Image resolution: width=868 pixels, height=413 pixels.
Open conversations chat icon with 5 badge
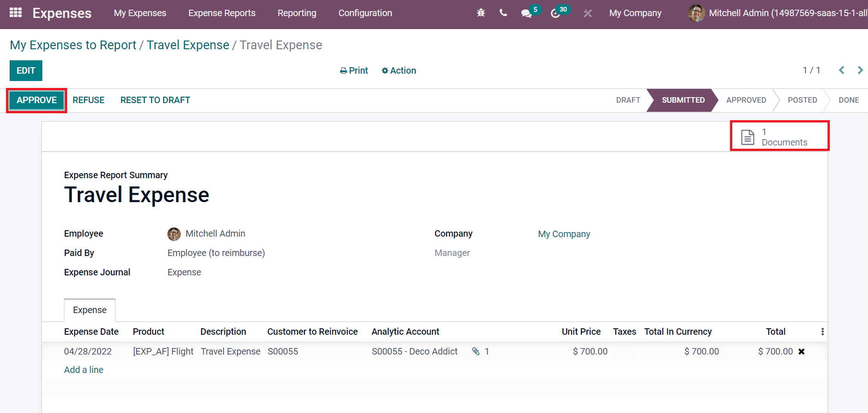(527, 13)
